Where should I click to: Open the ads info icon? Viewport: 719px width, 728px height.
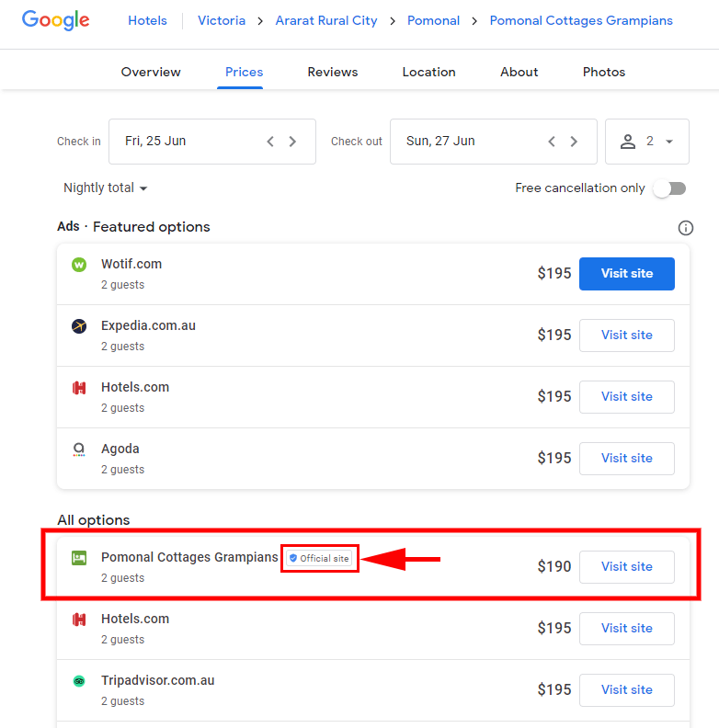pyautogui.click(x=685, y=228)
